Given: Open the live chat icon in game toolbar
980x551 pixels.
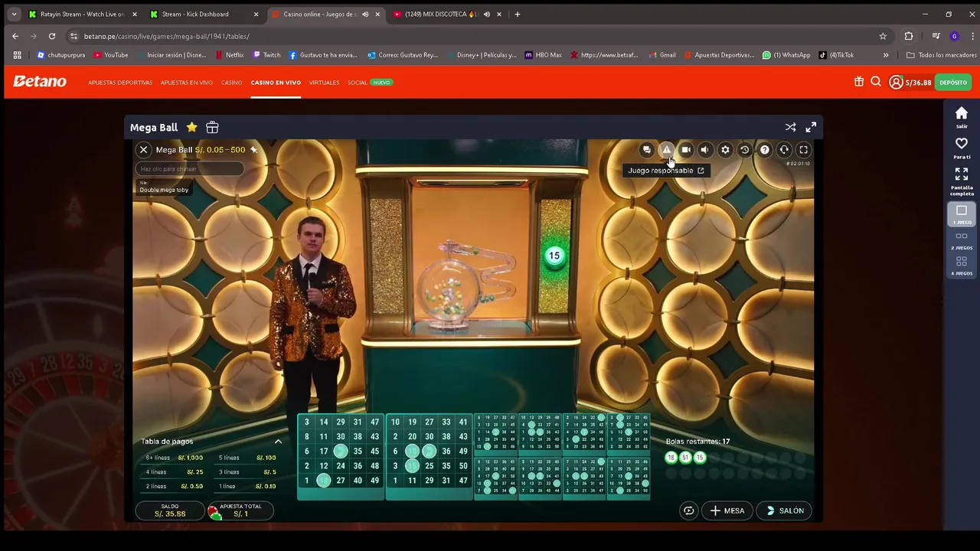Looking at the screenshot, I should 647,150.
